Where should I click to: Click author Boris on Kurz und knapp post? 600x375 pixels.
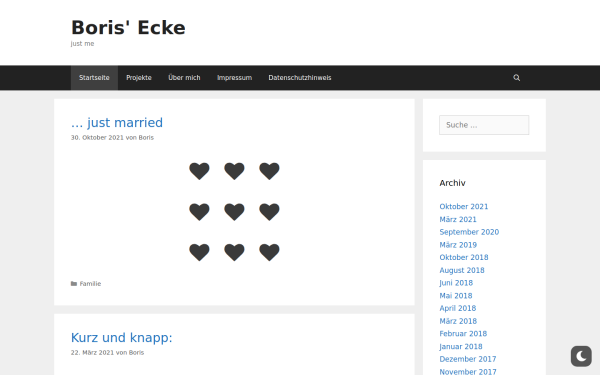(x=136, y=352)
